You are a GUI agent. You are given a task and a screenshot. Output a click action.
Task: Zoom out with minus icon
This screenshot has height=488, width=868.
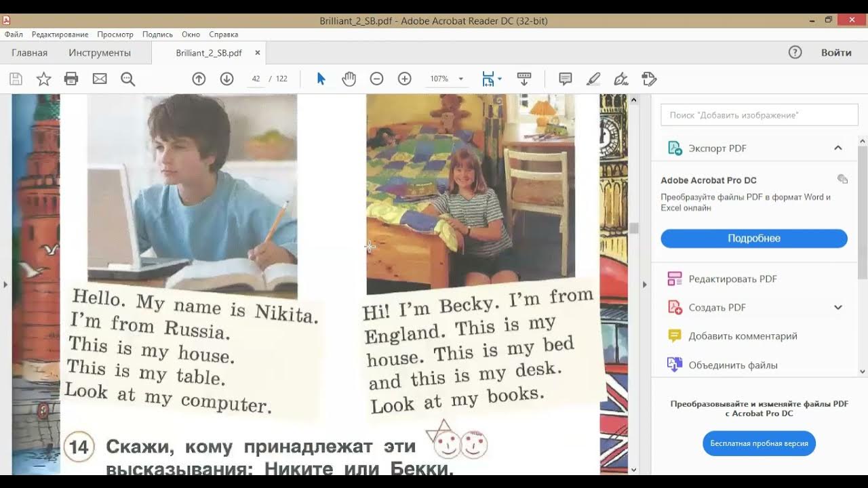(376, 79)
